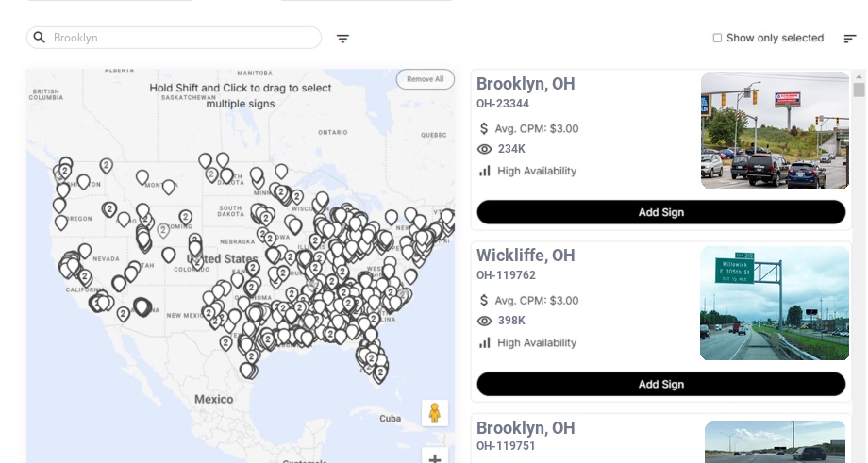Click eye impressions icon for 398K
Image resolution: width=868 pixels, height=463 pixels.
[x=485, y=321]
